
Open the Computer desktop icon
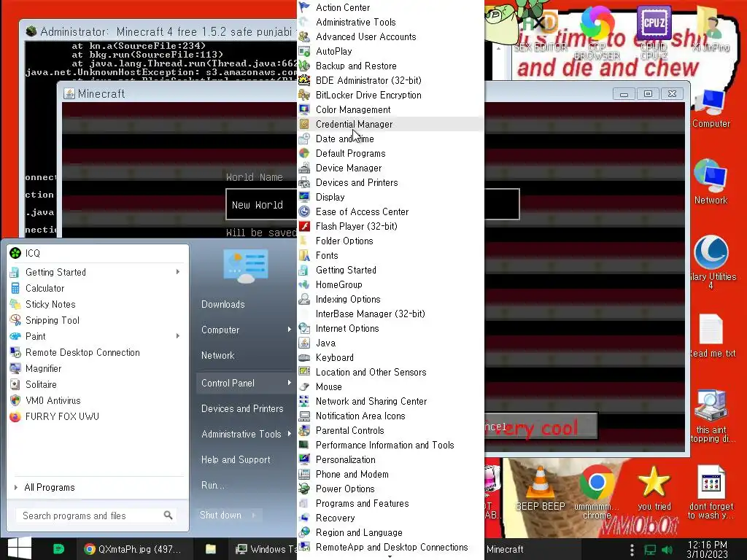tap(711, 109)
